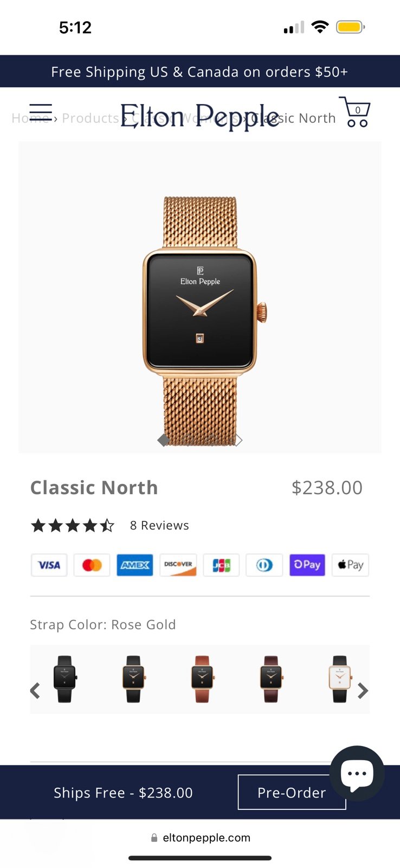Click the Discover card icon
The height and width of the screenshot is (868, 400).
pos(178,565)
